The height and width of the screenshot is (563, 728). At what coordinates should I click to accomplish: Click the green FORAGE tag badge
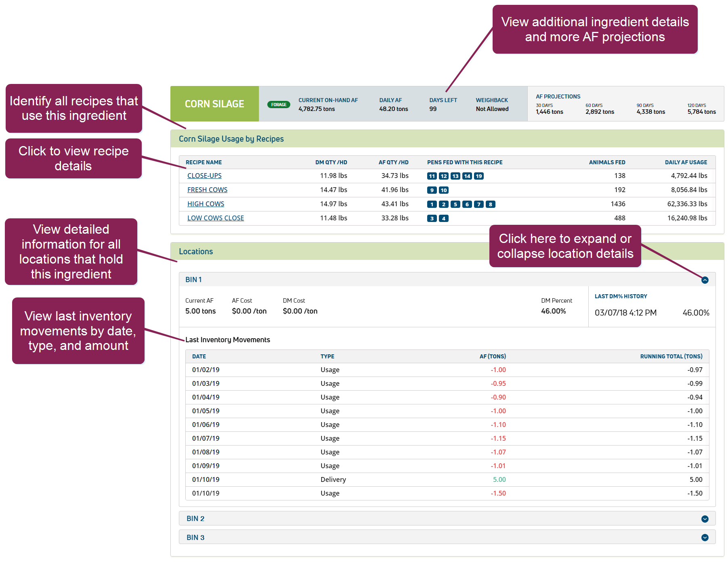[x=279, y=105]
